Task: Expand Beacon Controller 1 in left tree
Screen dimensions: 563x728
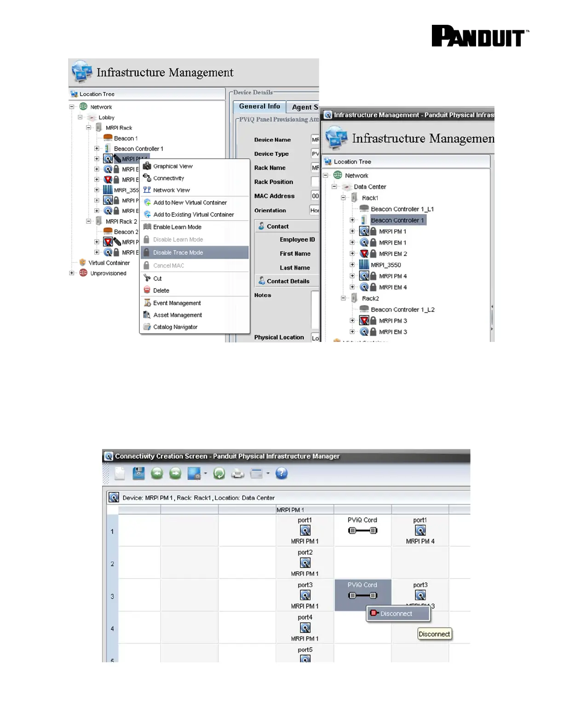Action: click(97, 148)
